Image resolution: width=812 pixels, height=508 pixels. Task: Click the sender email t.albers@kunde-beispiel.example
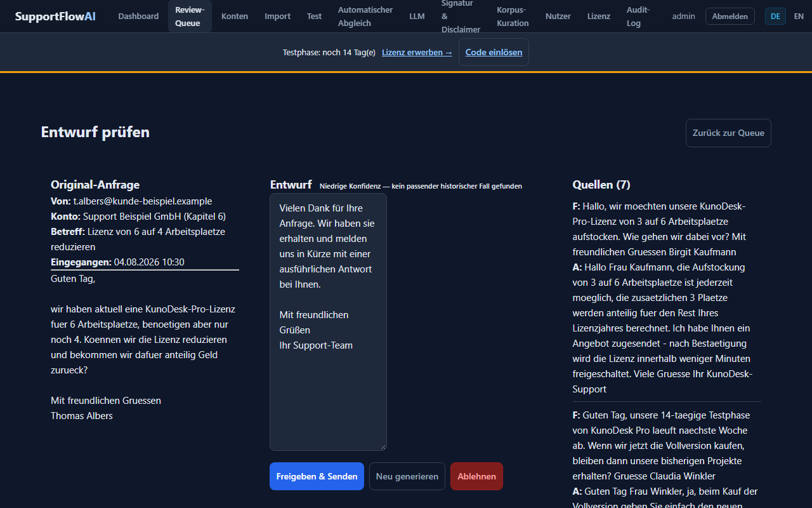(143, 201)
